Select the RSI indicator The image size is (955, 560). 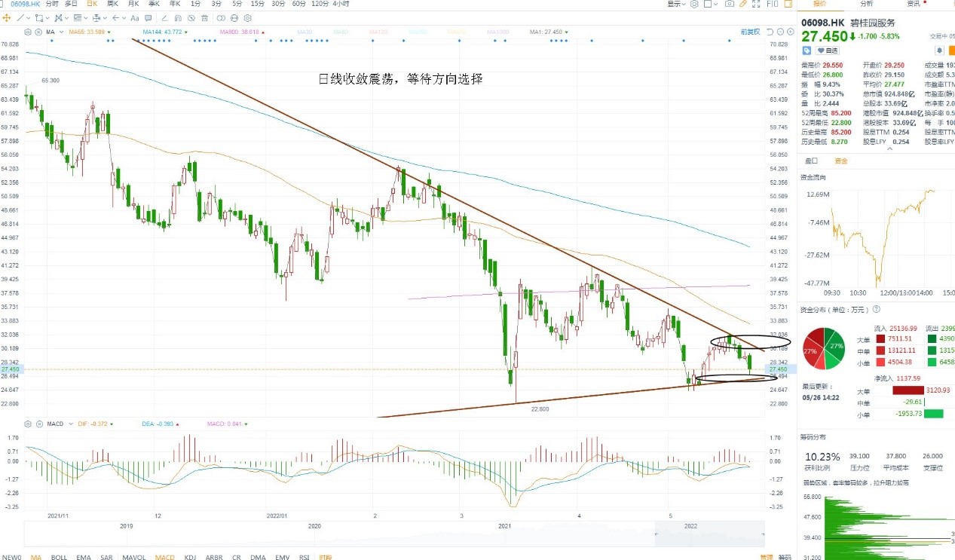(x=304, y=556)
